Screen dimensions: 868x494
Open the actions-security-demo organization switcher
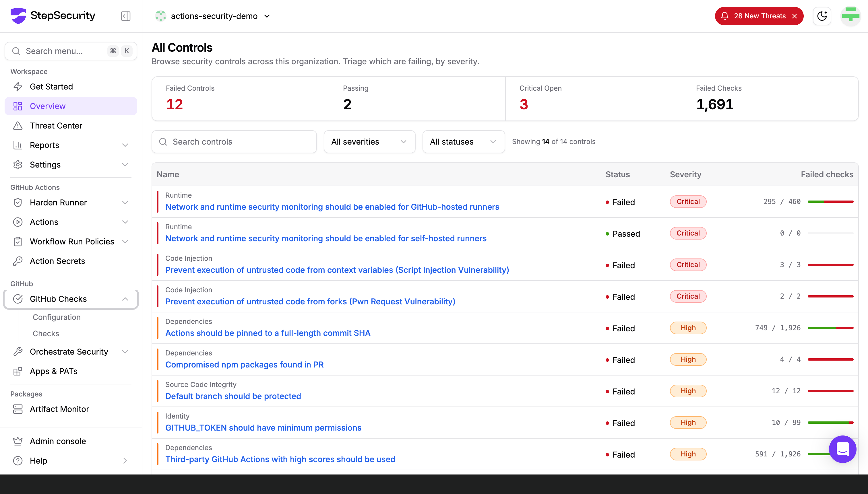point(213,16)
